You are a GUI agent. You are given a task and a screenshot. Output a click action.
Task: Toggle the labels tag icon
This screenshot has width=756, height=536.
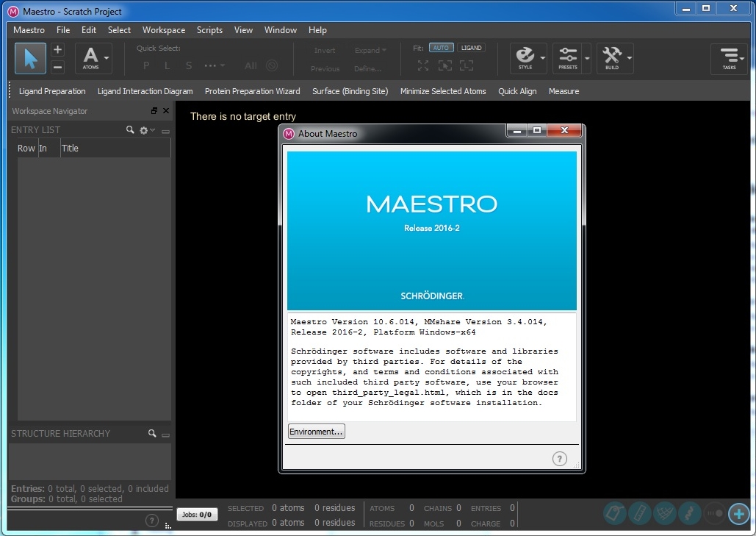615,513
